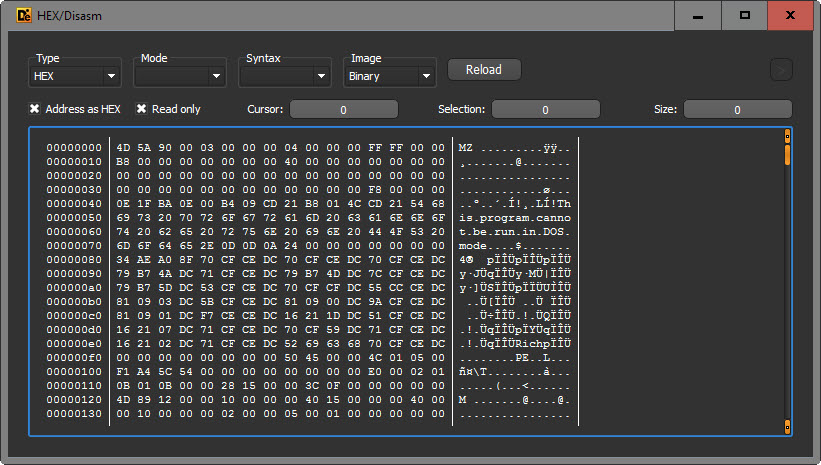Click the scrollbar up arrow in hex view
The width and height of the screenshot is (821, 465).
click(787, 136)
